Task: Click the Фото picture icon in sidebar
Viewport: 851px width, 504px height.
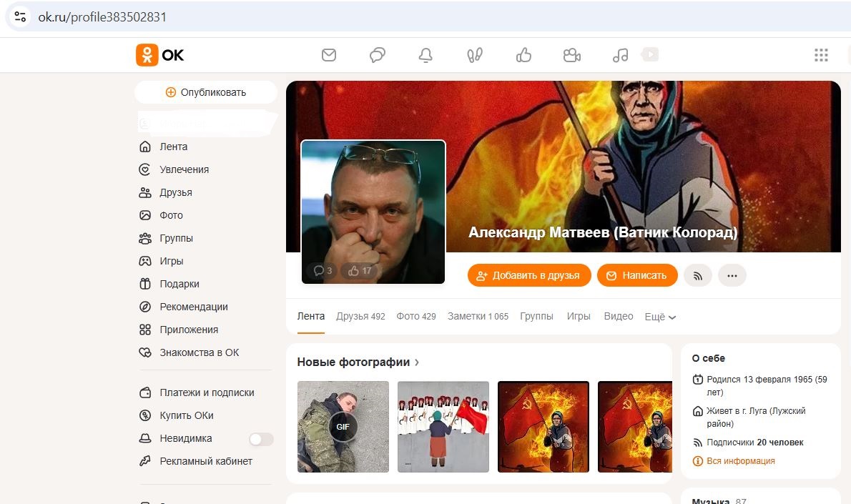Action: pos(145,215)
